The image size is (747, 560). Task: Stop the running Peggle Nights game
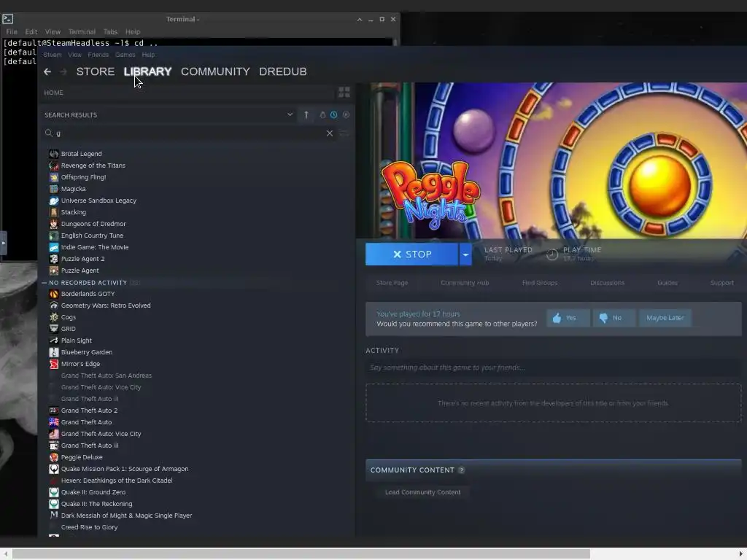pos(411,254)
